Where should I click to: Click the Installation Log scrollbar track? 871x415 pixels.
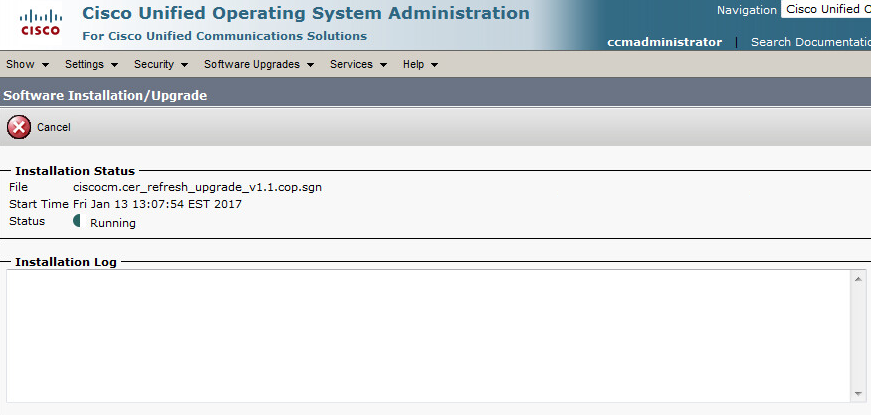click(858, 336)
